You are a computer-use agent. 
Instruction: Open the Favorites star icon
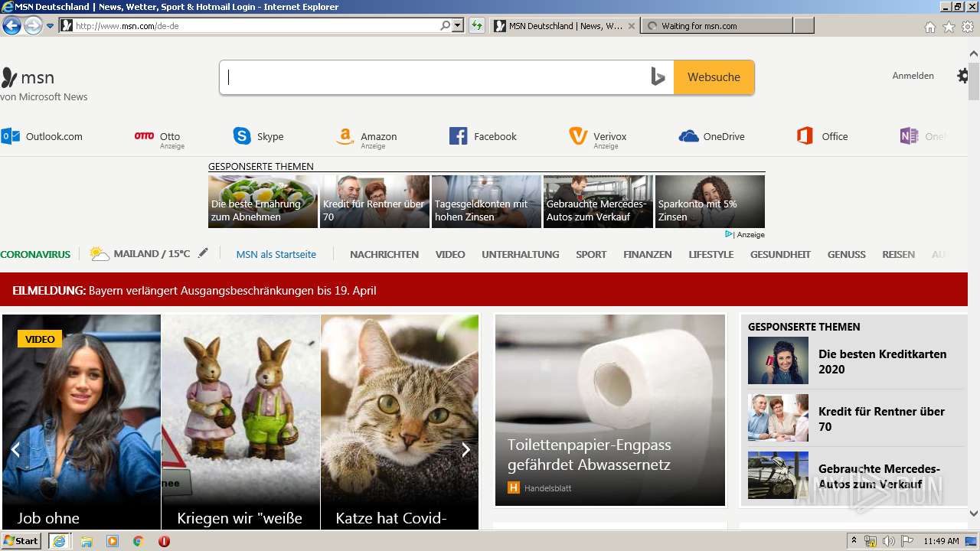tap(949, 27)
